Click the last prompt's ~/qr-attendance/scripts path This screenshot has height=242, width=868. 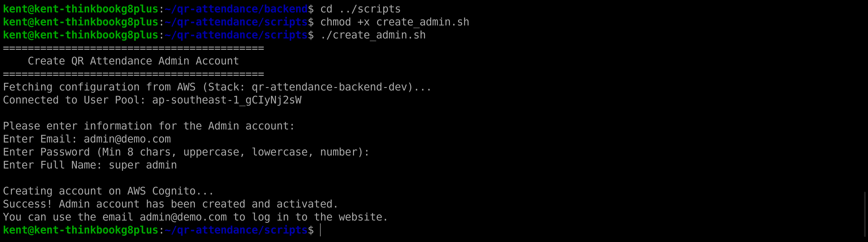point(236,230)
